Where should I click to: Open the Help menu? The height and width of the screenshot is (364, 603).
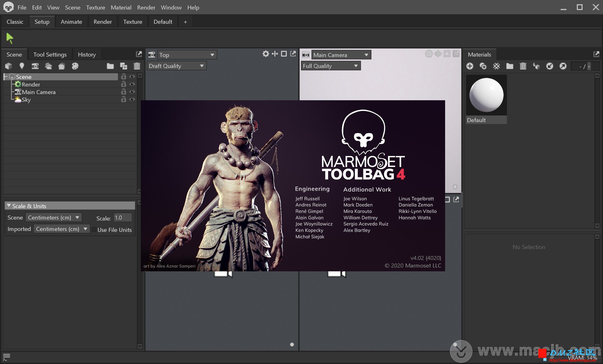[x=193, y=8]
